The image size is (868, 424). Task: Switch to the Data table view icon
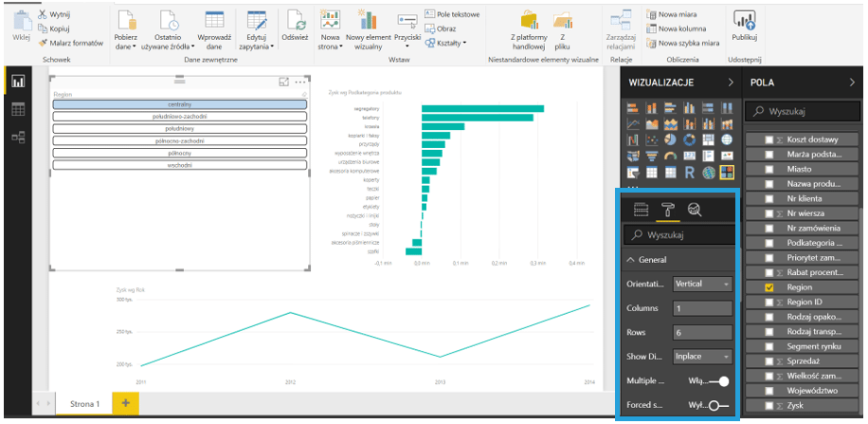point(17,109)
